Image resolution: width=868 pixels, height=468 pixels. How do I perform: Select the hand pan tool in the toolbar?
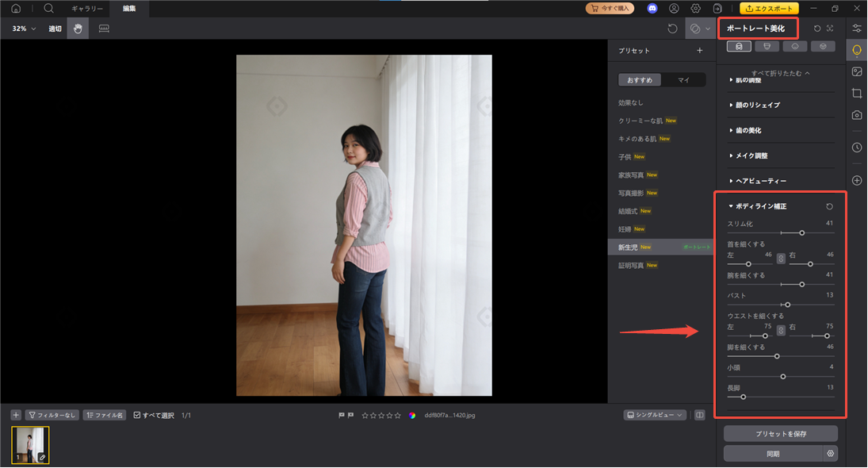pyautogui.click(x=77, y=29)
